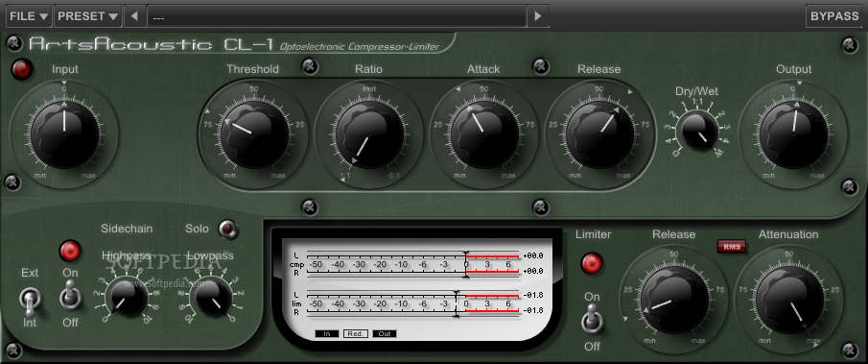Viewport: 868px width, 364px height.
Task: Click the lim meter scale
Action: (413, 303)
